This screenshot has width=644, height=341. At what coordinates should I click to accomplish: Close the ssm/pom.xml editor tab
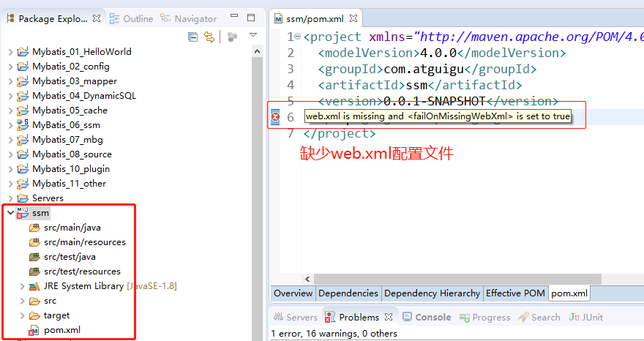(x=353, y=18)
